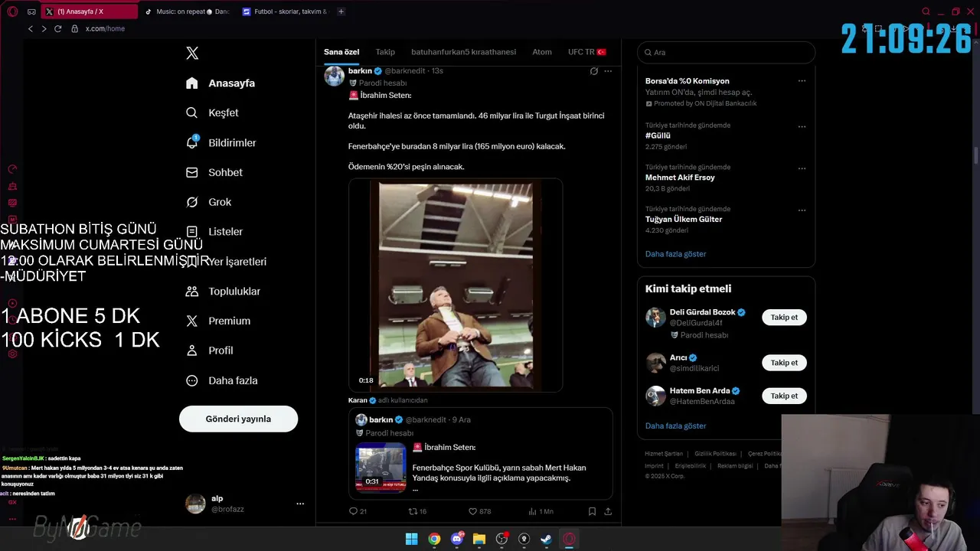Switch to the Atom tab
Viewport: 980px width, 551px height.
542,52
